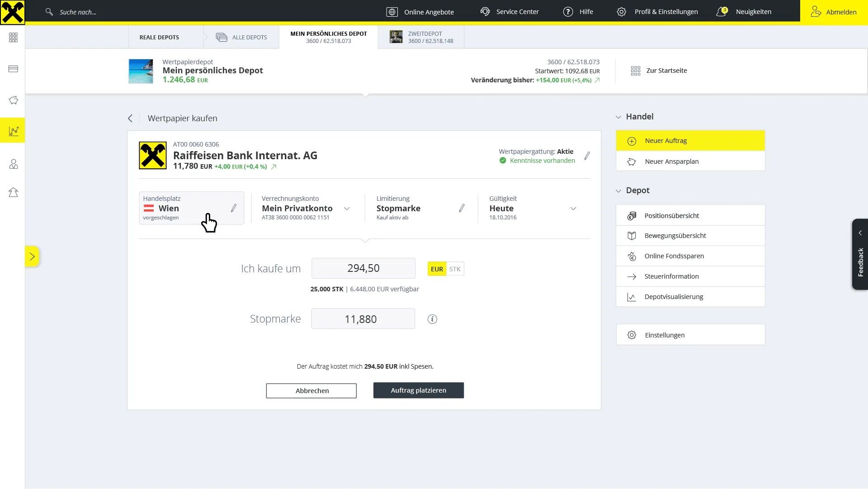This screenshot has width=868, height=489.
Task: Switch to the Zweitdepot tab
Action: point(421,37)
